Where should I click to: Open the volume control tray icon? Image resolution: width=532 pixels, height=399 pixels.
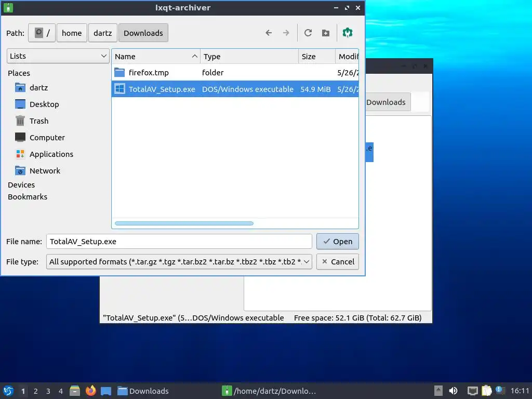coord(453,391)
